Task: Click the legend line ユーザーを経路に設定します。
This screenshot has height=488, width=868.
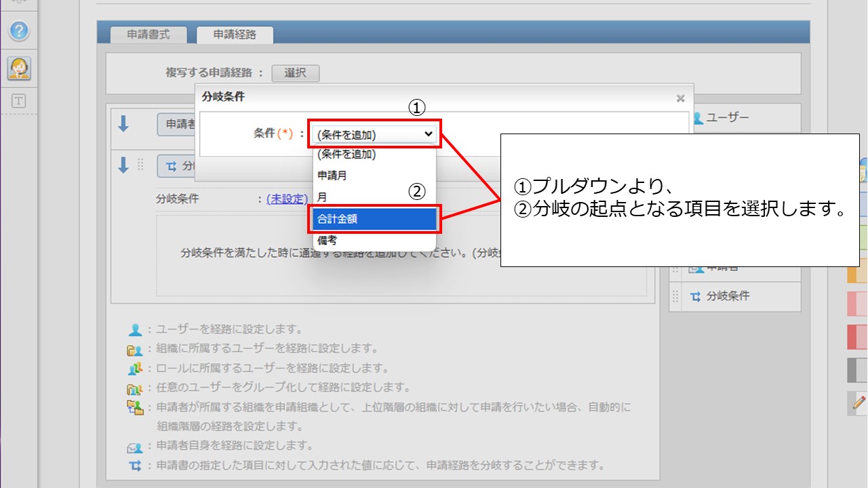Action: pyautogui.click(x=229, y=329)
